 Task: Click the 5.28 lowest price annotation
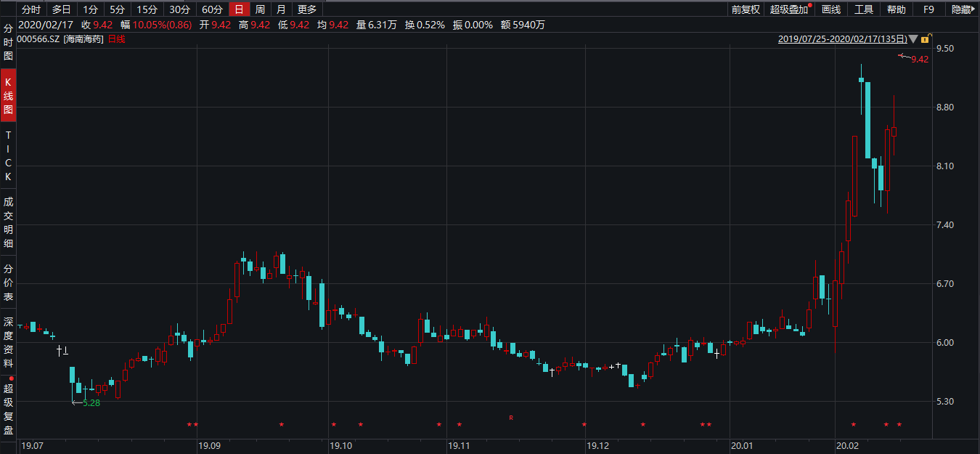click(91, 402)
